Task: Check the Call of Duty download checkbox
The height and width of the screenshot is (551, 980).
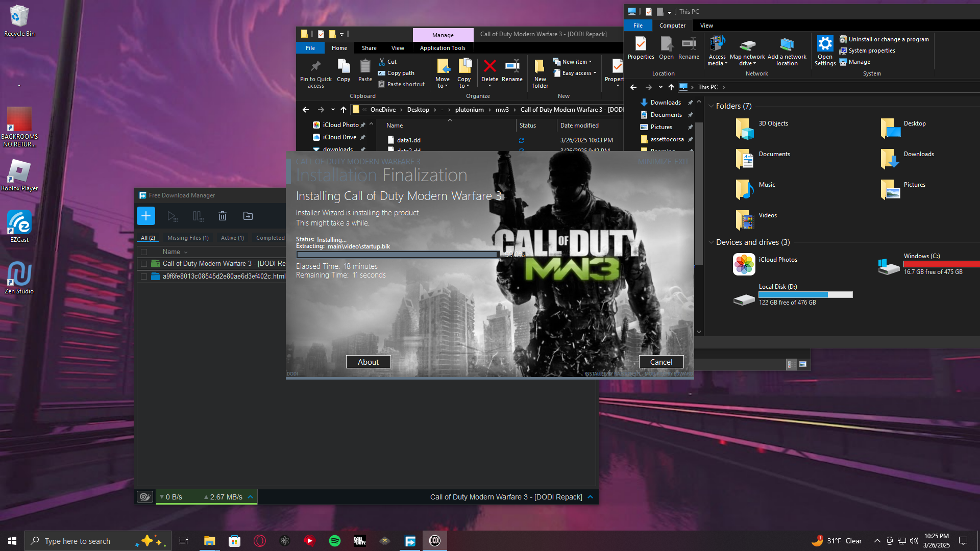Action: (144, 264)
